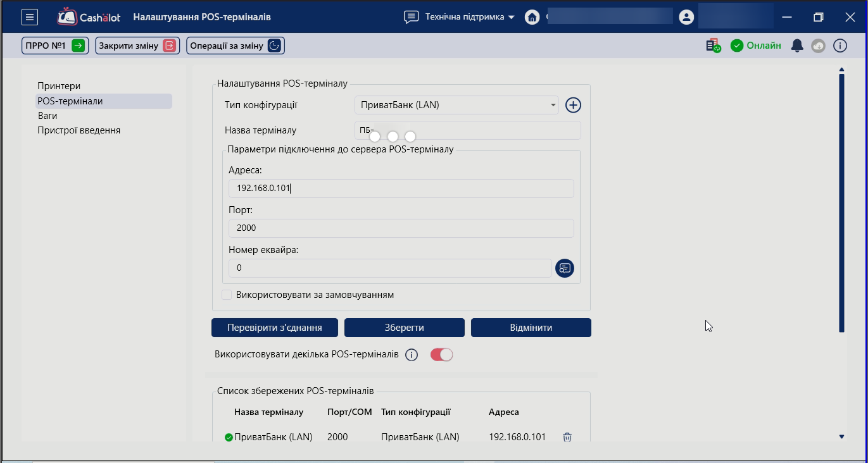
Task: Open the user profile icon
Action: [x=686, y=17]
